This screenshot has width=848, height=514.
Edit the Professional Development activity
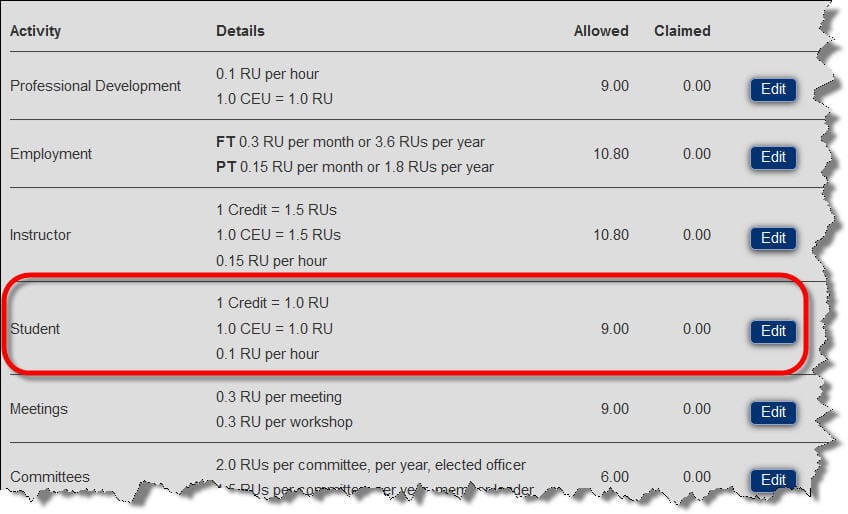773,89
